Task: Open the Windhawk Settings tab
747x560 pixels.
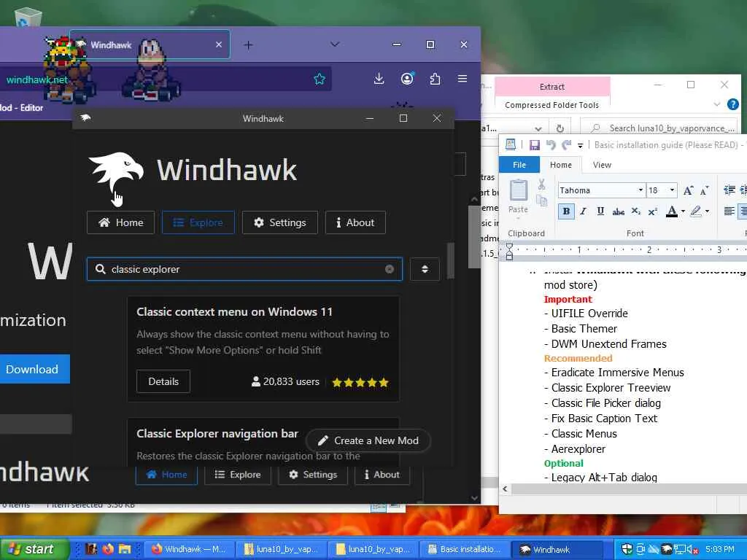Action: pyautogui.click(x=280, y=222)
